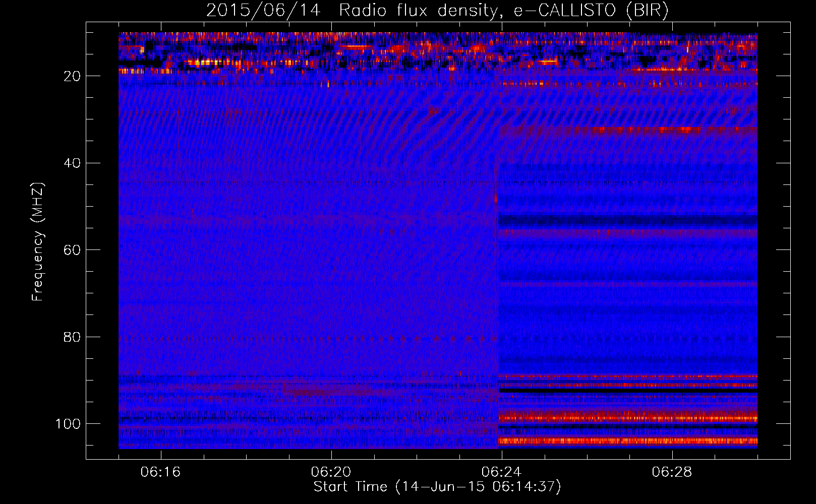Click the 100 MHz frequency tick label
The image size is (816, 504).
(68, 424)
